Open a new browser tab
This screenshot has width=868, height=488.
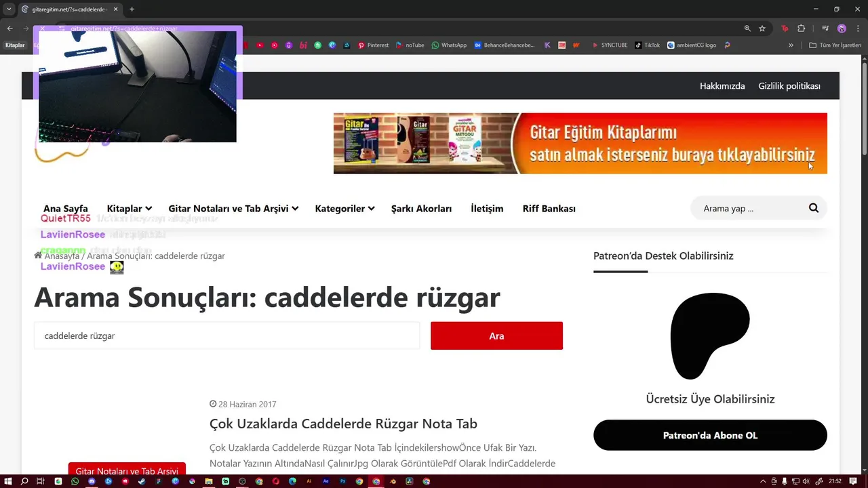tap(132, 9)
